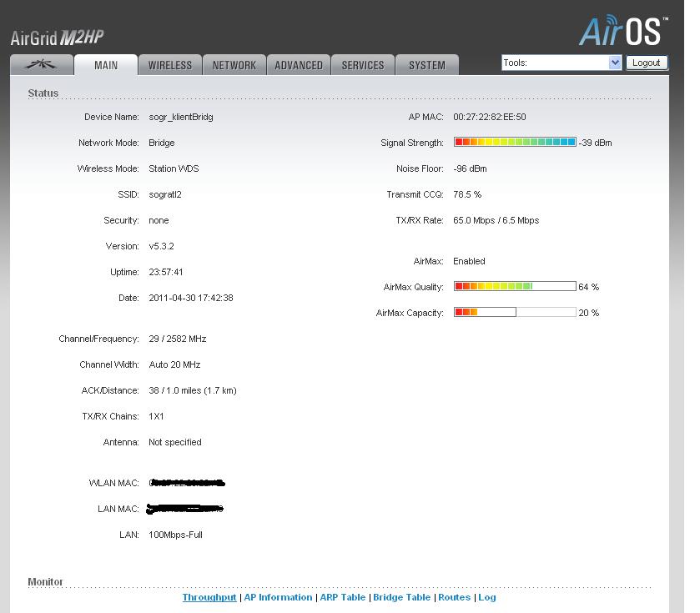Open the Throughput monitor link

[209, 597]
